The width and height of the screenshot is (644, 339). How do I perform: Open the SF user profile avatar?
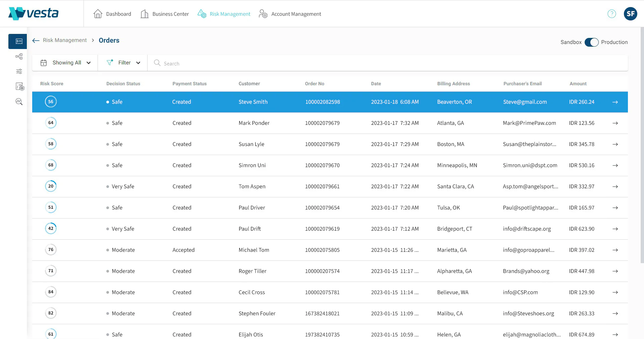pyautogui.click(x=630, y=14)
